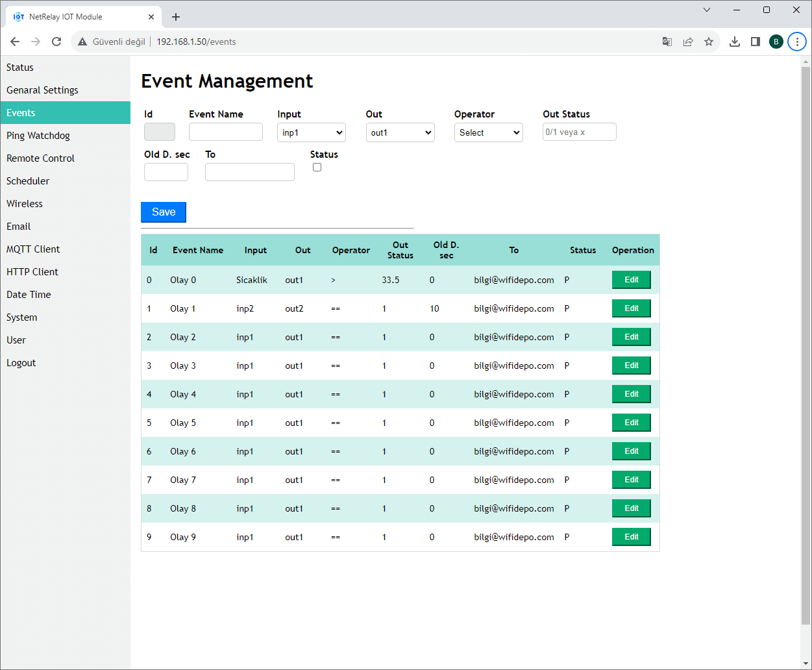
Task: Open the Chrome three-dot menu
Action: pos(796,42)
